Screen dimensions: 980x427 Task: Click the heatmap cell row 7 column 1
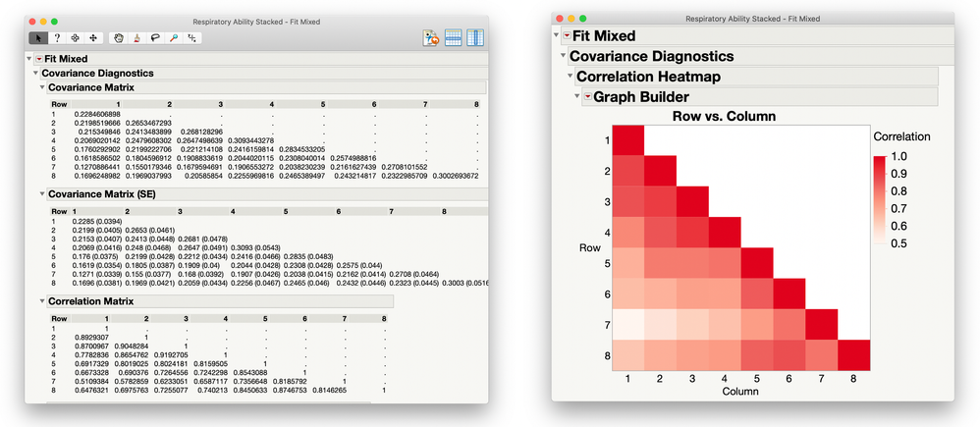628,325
